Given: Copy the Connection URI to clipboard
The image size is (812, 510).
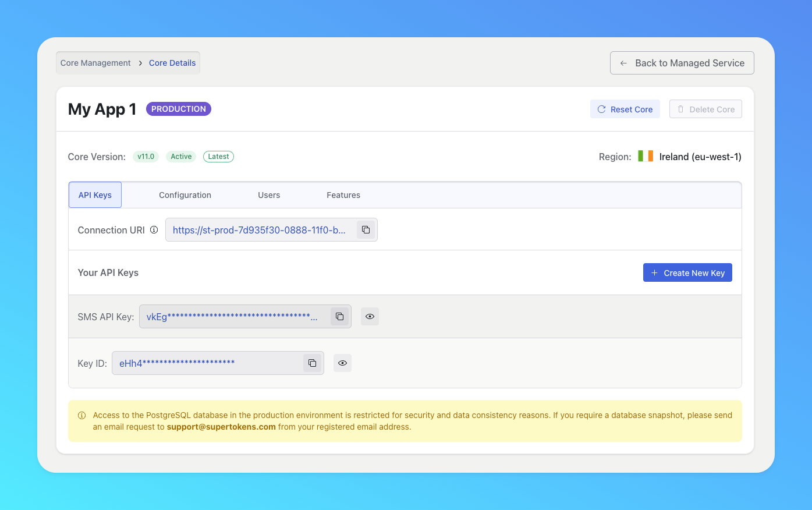Looking at the screenshot, I should click(x=366, y=230).
